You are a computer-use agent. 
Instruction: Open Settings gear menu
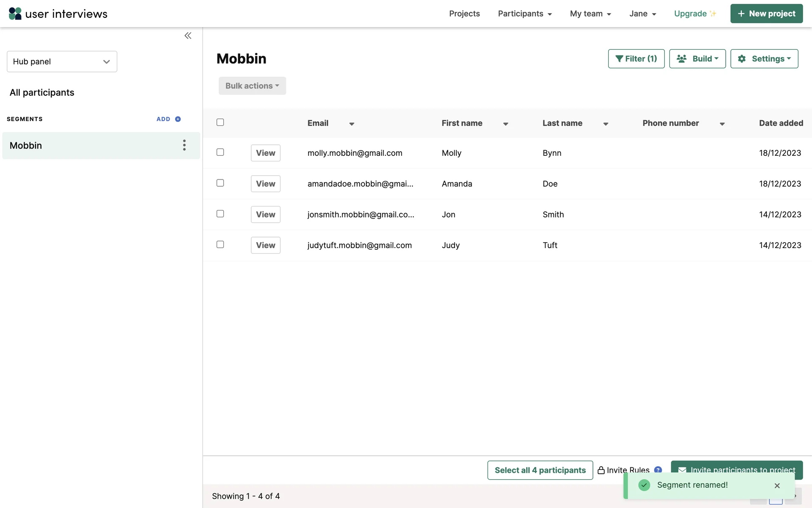[764, 59]
